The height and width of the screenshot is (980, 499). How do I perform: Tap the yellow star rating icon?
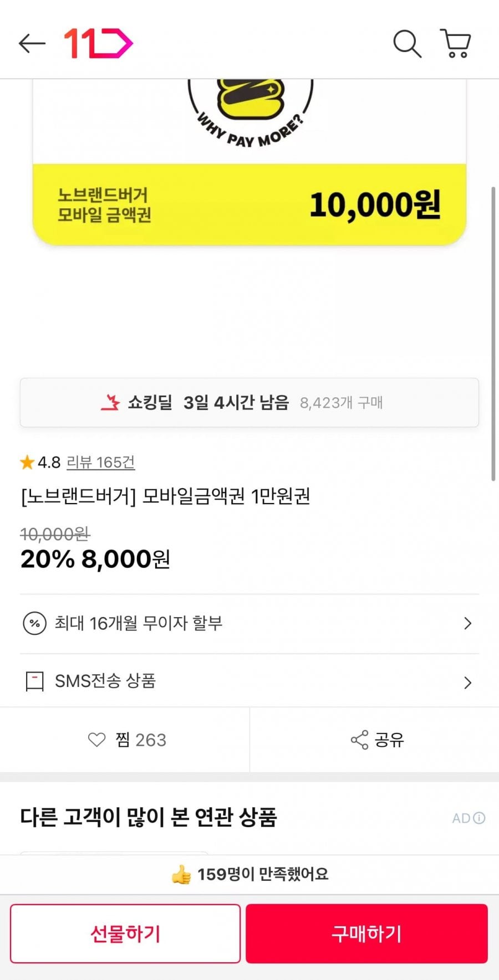click(x=27, y=462)
